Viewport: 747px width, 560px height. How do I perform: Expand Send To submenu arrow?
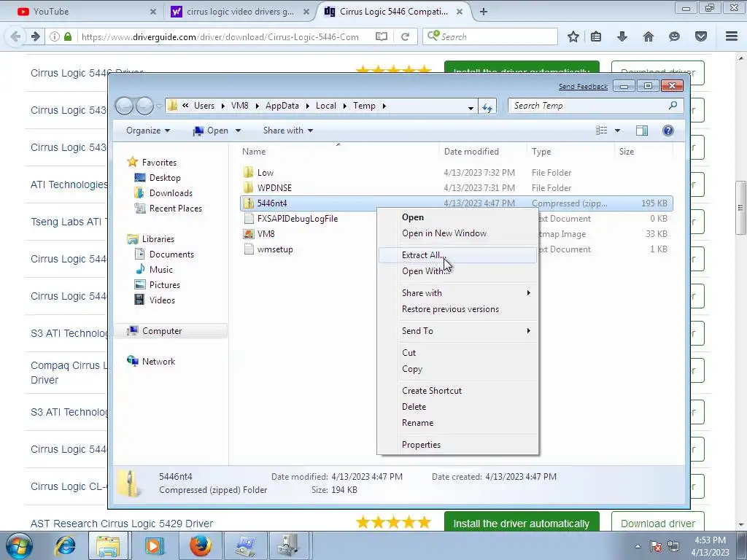pyautogui.click(x=528, y=331)
